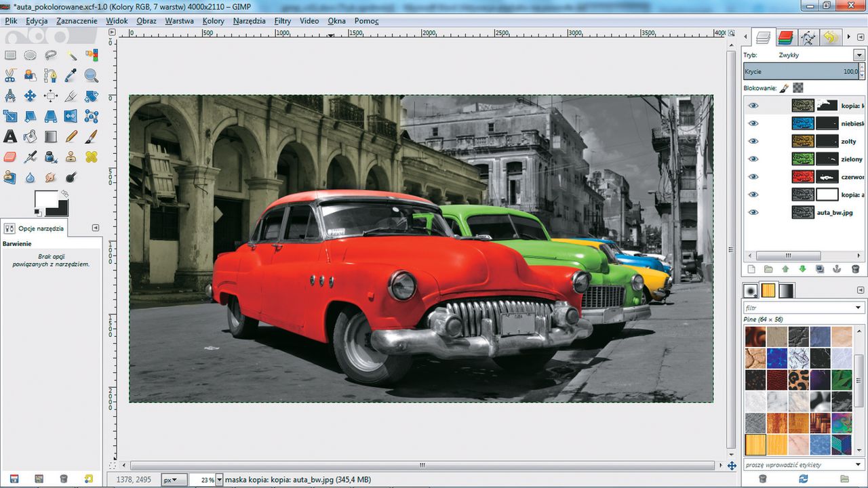Switch to the Channels tab
The width and height of the screenshot is (868, 488).
(x=785, y=37)
